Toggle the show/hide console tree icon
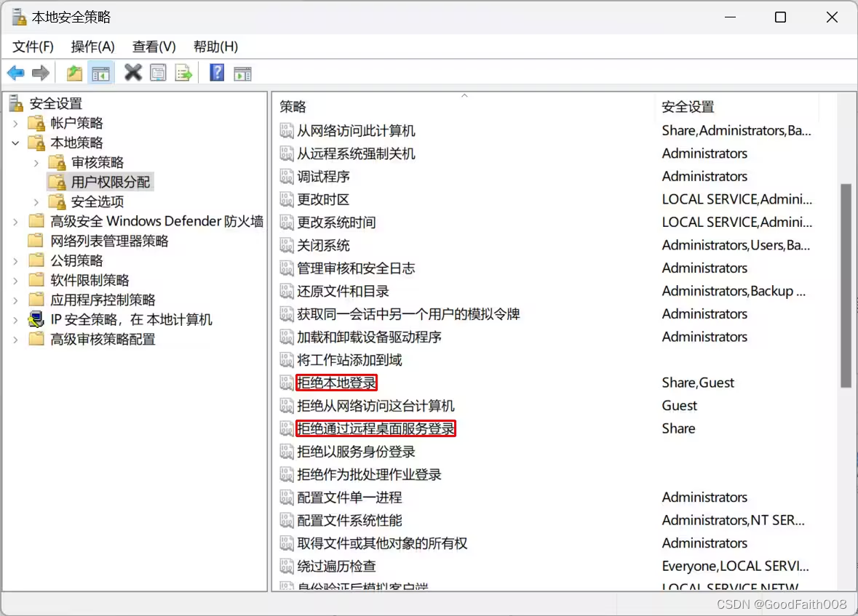 pyautogui.click(x=100, y=73)
